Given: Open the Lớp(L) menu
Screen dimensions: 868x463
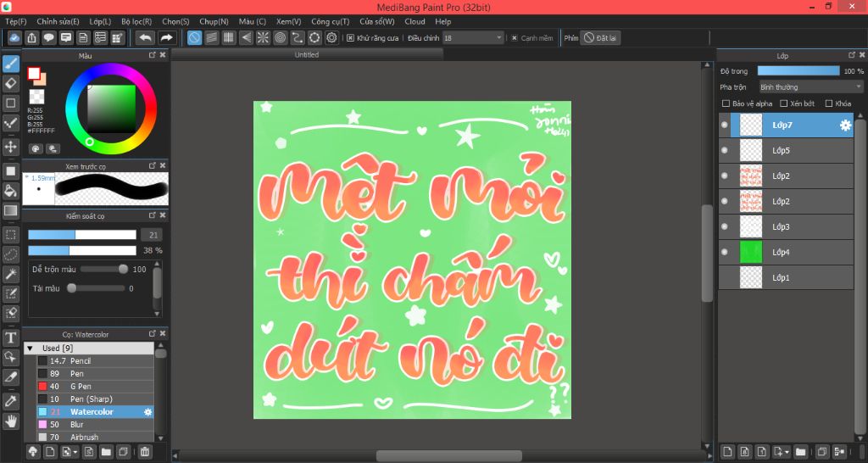Looking at the screenshot, I should pos(100,21).
